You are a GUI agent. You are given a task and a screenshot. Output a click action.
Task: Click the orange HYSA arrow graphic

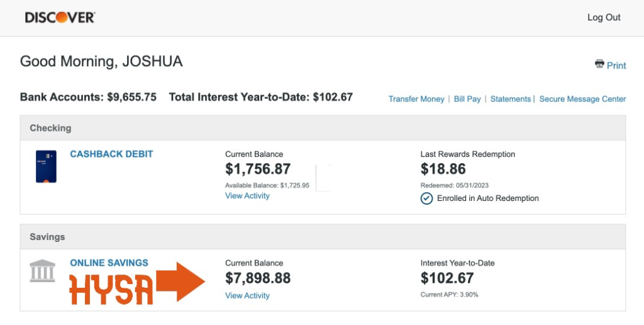(x=180, y=282)
